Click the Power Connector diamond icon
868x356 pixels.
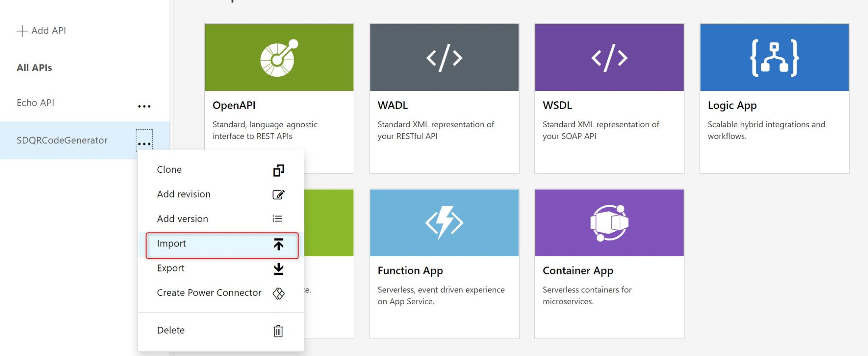pos(278,293)
